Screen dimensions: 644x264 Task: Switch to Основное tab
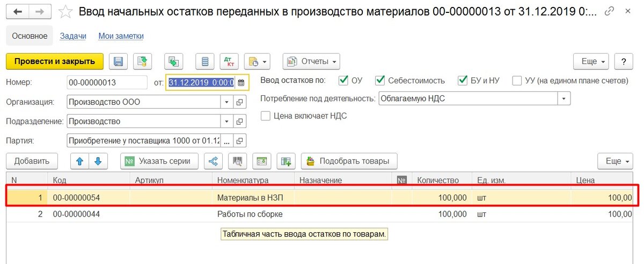click(x=30, y=36)
